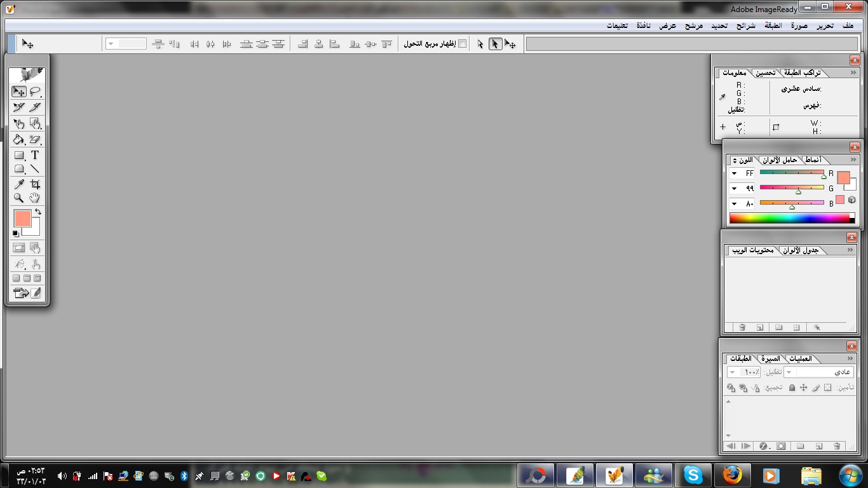Click the Hand tool in toolbox
868x488 pixels.
[x=35, y=198]
